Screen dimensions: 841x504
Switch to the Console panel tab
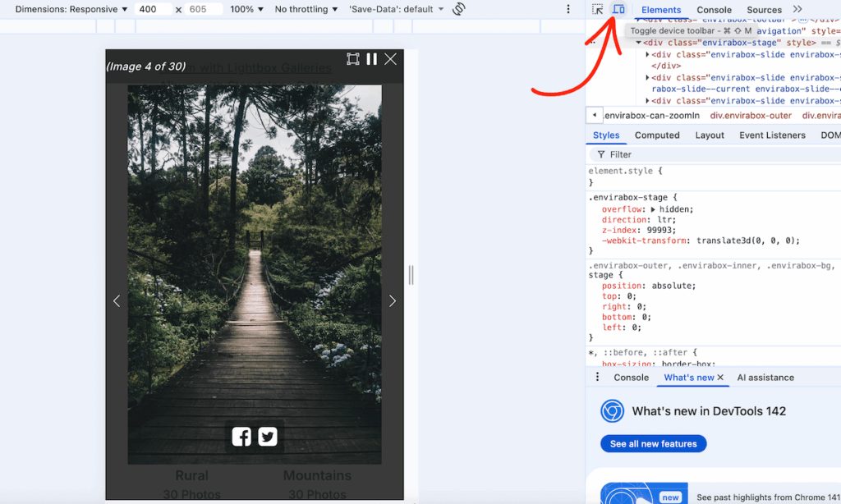click(x=713, y=10)
